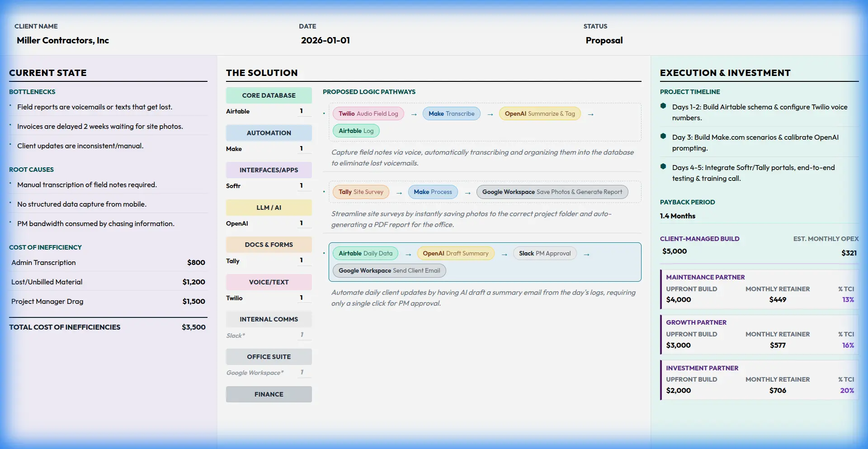Select the Twilio Audio Field Log badge
The image size is (868, 449).
click(368, 113)
